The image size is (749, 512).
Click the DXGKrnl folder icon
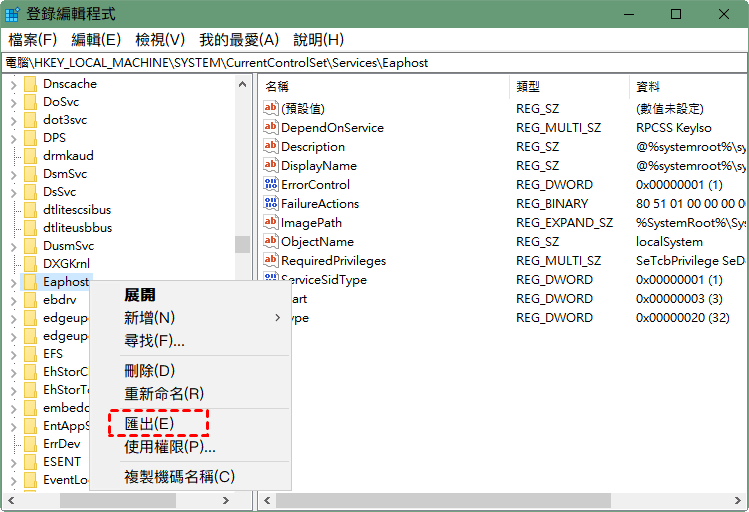click(x=30, y=264)
